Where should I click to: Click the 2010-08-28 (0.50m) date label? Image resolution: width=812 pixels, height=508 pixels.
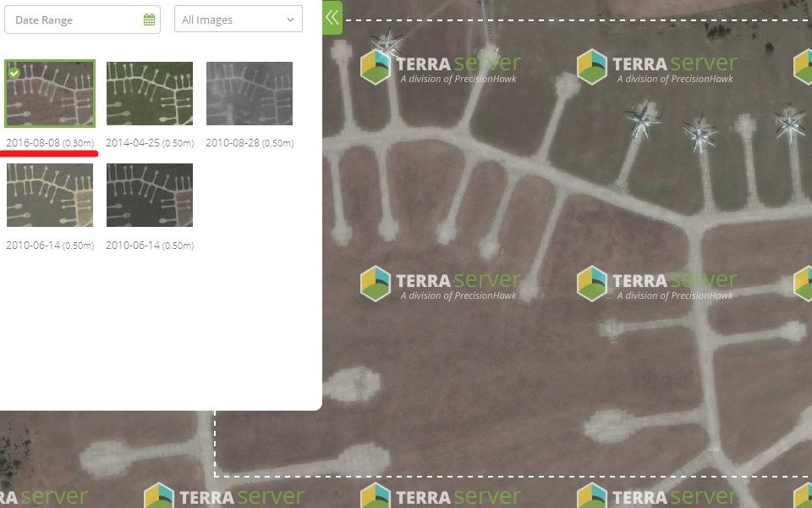tap(250, 142)
